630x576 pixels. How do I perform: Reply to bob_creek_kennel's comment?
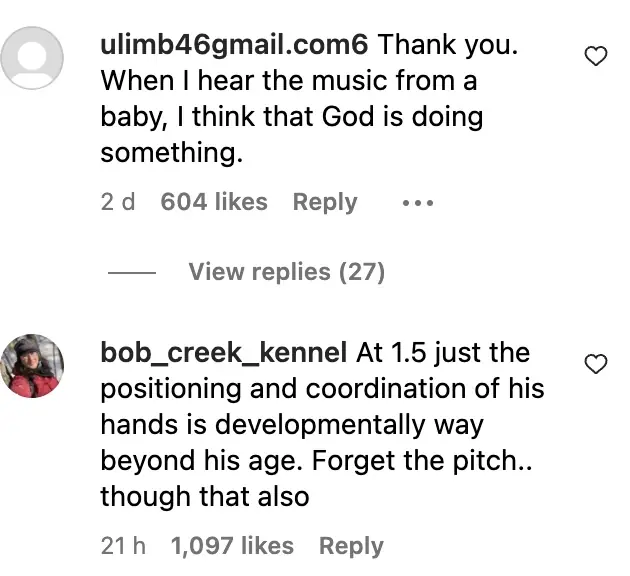351,546
